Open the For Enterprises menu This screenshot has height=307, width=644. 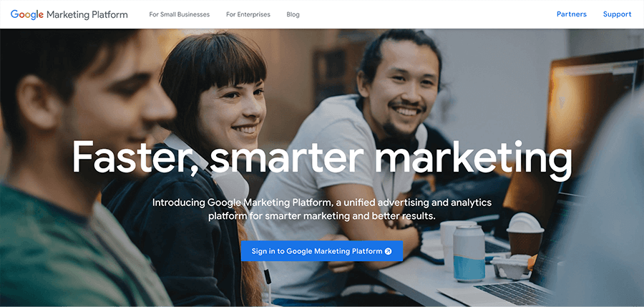tap(248, 14)
